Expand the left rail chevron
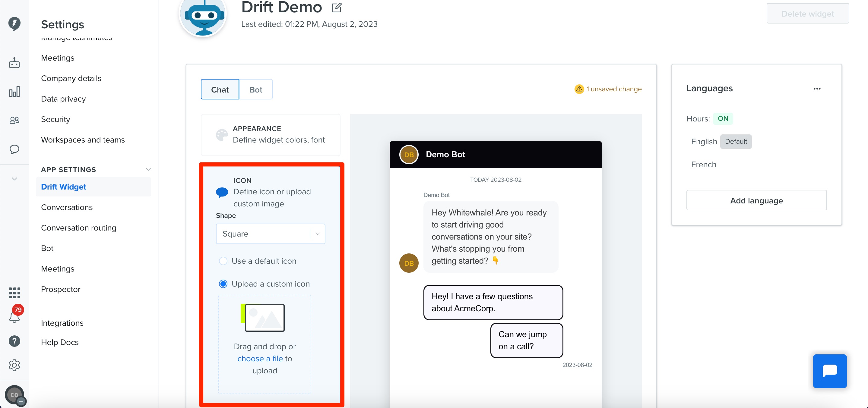Screen dimensions: 868x408 coord(14,179)
